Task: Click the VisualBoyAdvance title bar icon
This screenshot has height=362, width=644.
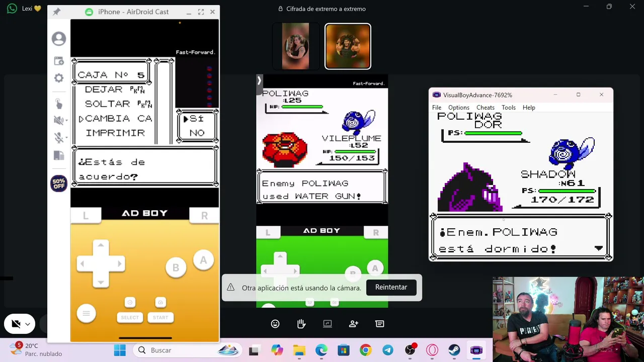Action: click(x=436, y=95)
